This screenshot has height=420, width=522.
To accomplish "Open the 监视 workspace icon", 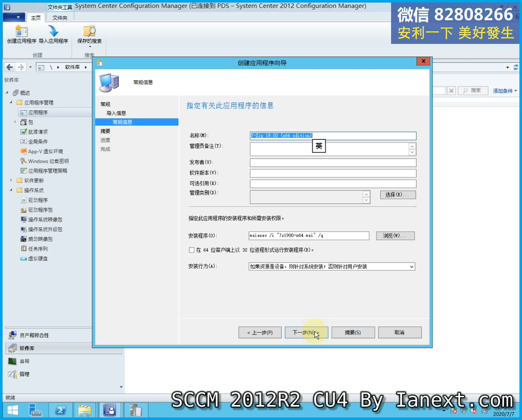I will (12, 361).
